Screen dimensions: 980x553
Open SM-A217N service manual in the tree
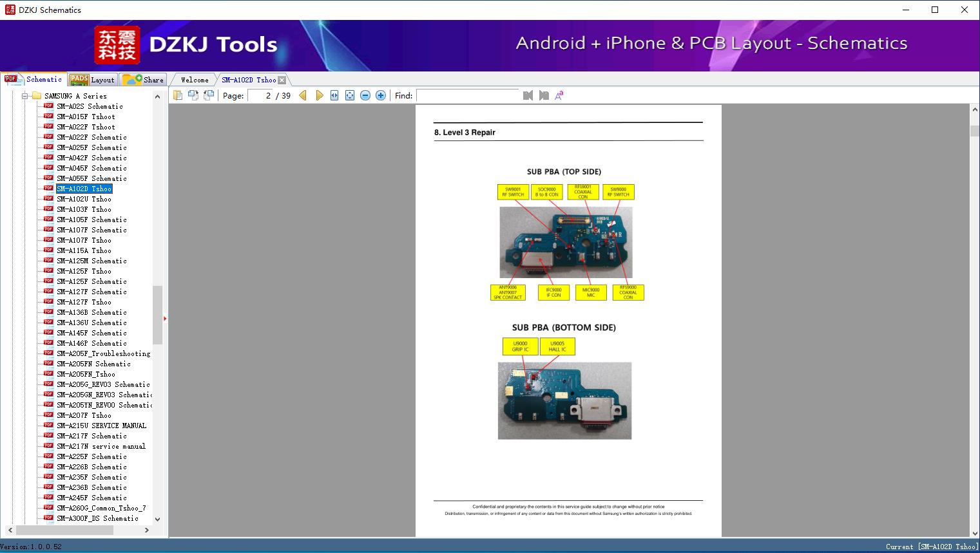point(101,446)
